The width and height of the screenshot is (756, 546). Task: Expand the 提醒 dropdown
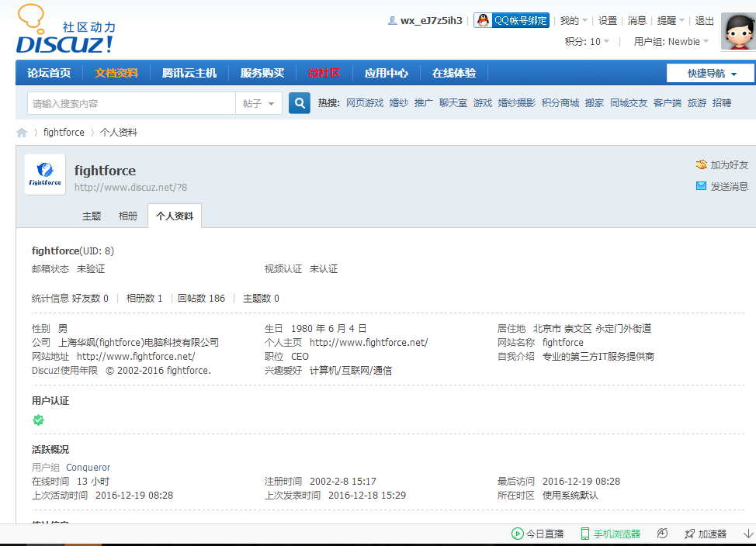[x=671, y=21]
